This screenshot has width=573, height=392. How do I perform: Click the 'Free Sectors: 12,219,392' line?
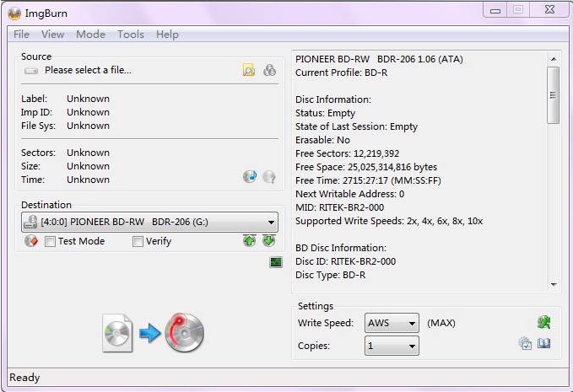pyautogui.click(x=347, y=153)
